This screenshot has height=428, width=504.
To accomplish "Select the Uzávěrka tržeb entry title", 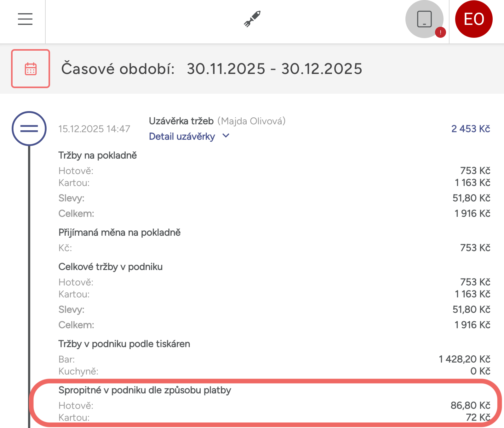I will click(181, 121).
